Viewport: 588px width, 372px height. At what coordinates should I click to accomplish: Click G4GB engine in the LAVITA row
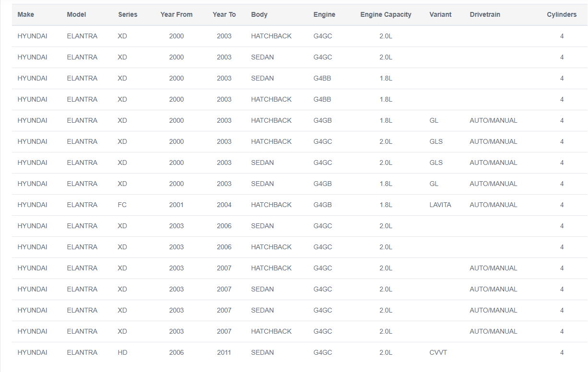click(x=323, y=205)
